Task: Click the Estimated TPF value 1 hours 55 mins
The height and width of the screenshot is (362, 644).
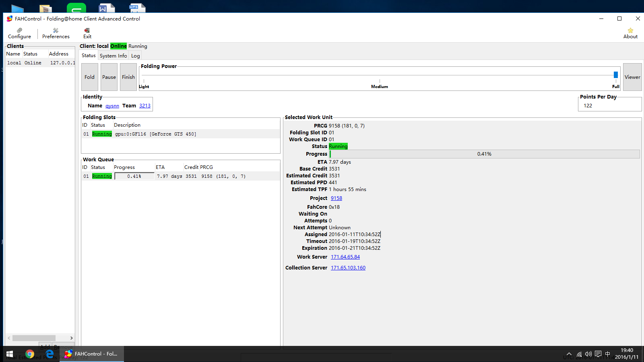Action: coord(347,189)
